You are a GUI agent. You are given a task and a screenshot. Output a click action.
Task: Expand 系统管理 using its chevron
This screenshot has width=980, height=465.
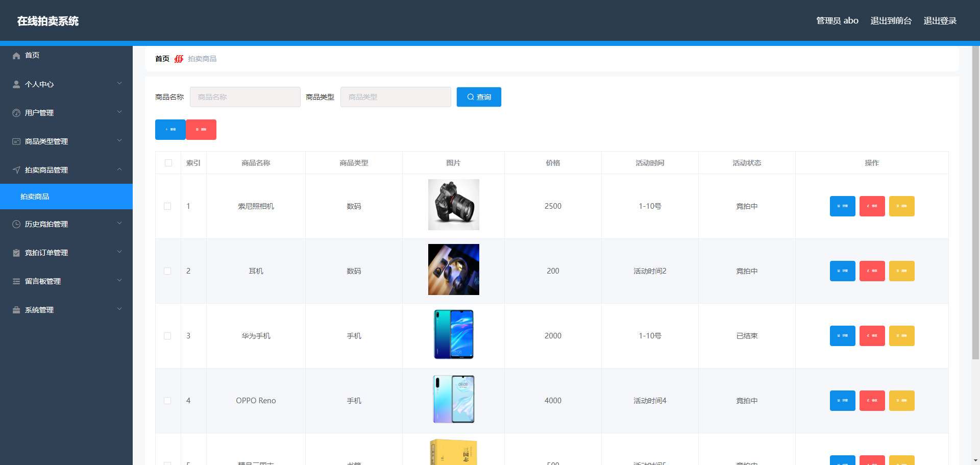tap(119, 309)
